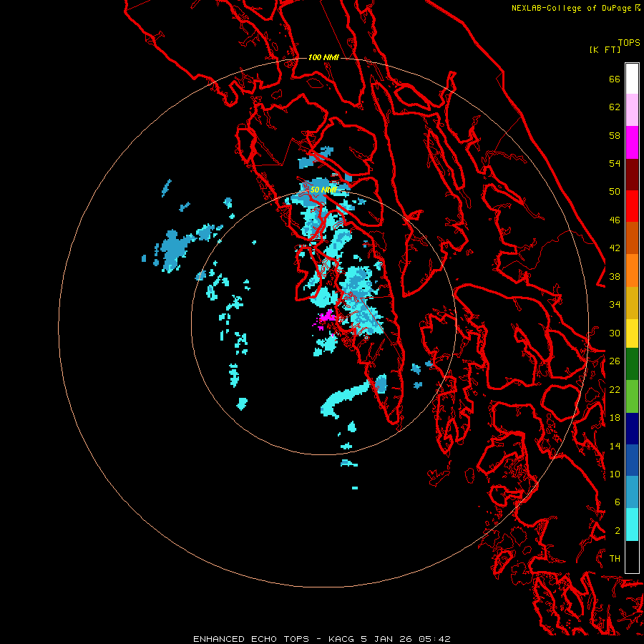Click the '14' legend value
Viewport: 644px width, 644px height.
coord(615,446)
